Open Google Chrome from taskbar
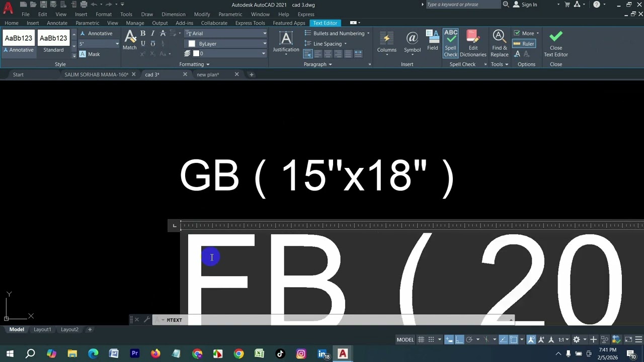Screen dimensions: 644x362 click(x=238, y=354)
